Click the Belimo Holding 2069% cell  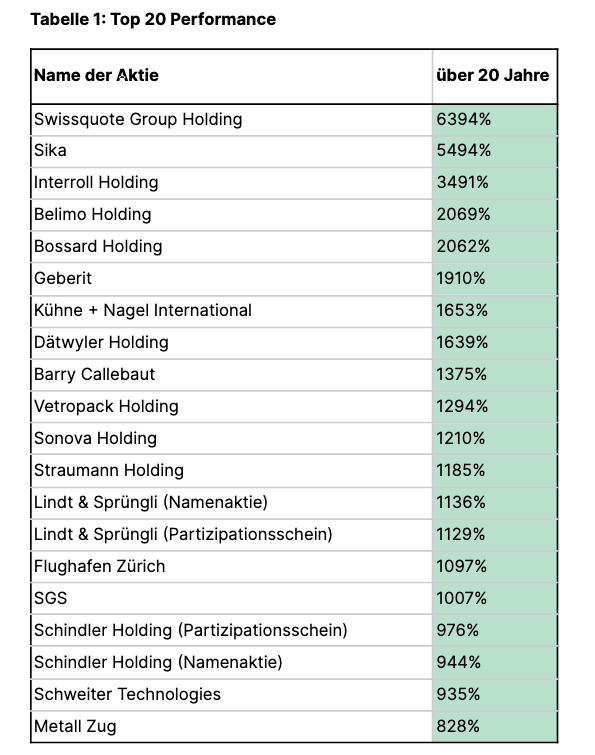click(x=495, y=215)
